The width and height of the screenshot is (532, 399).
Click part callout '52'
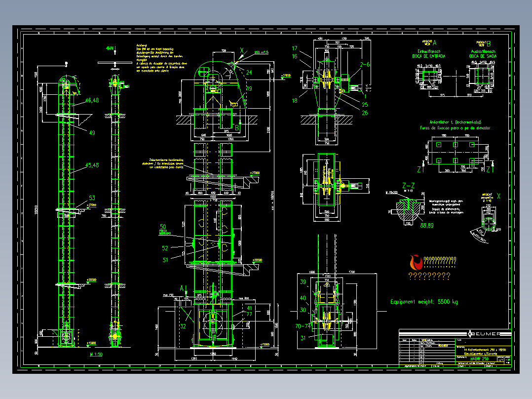coord(165,248)
